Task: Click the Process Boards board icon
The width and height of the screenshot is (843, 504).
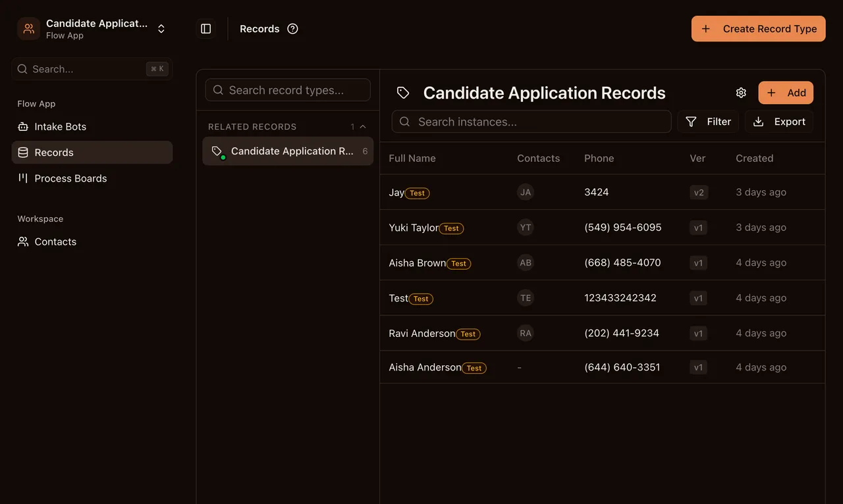Action: (23, 178)
